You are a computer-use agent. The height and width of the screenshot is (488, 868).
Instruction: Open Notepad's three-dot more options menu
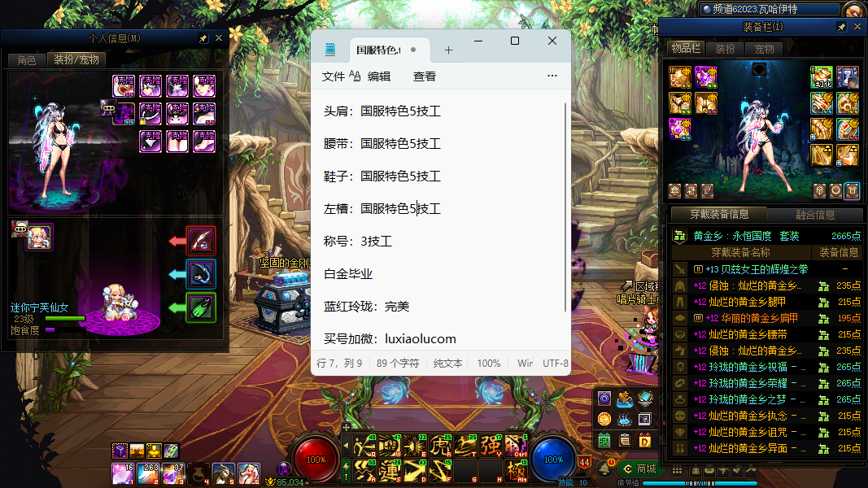click(552, 76)
